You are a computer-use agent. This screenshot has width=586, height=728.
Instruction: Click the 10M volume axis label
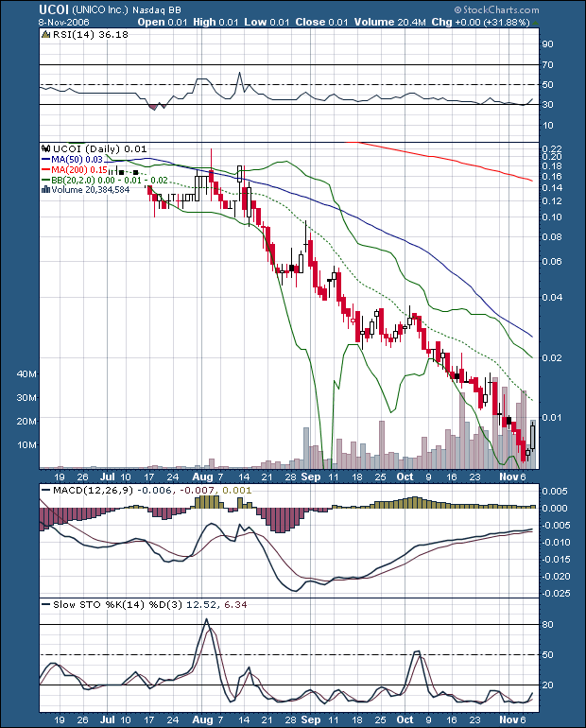[x=26, y=444]
